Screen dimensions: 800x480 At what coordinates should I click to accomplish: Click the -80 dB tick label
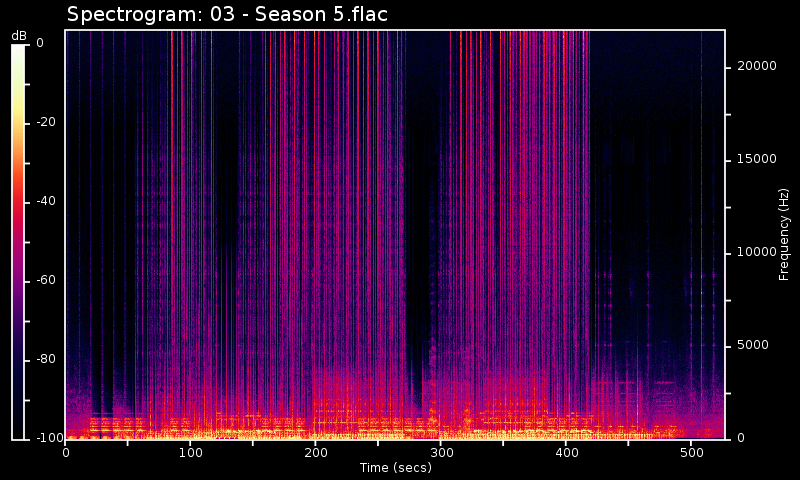pos(47,359)
